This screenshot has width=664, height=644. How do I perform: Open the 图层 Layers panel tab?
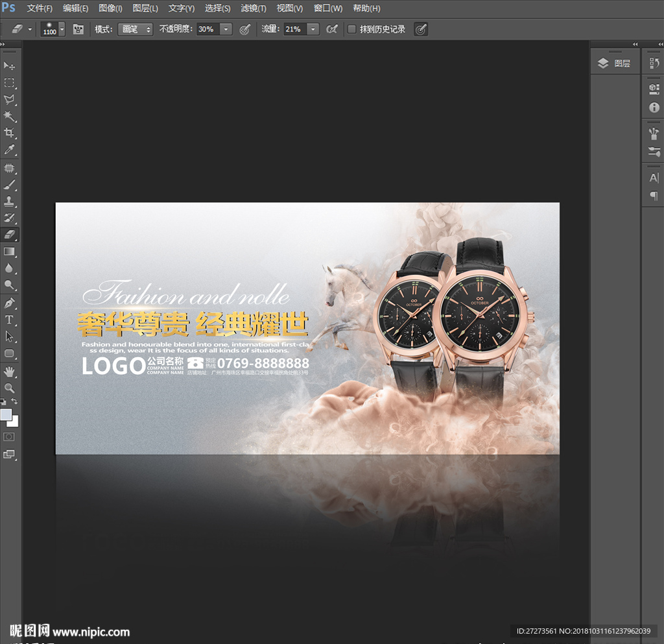pyautogui.click(x=615, y=64)
